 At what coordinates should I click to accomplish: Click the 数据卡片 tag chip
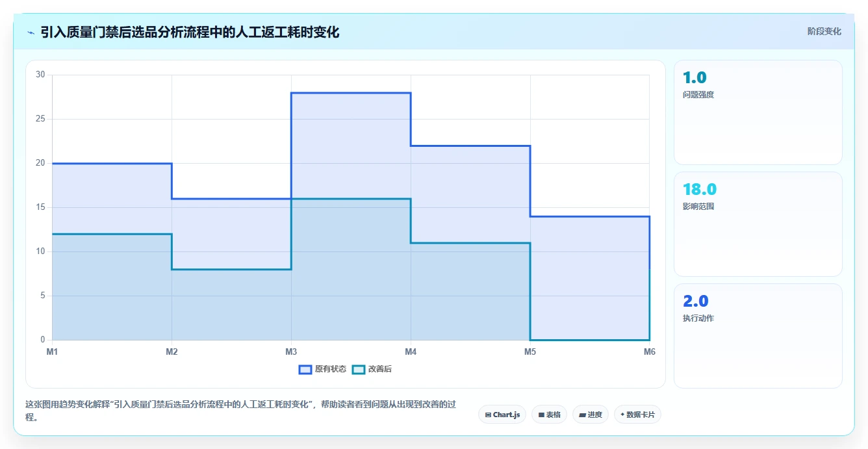tap(637, 415)
